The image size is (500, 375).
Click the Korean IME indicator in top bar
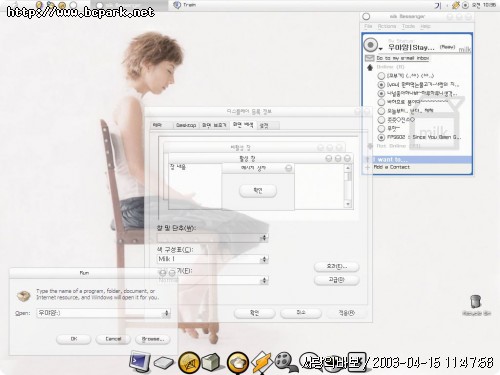pos(438,5)
